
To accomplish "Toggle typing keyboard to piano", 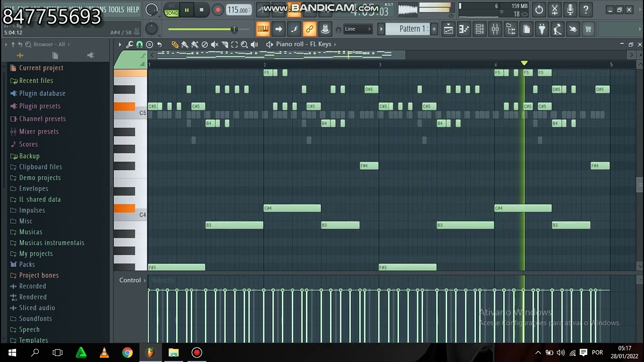I will pyautogui.click(x=263, y=29).
